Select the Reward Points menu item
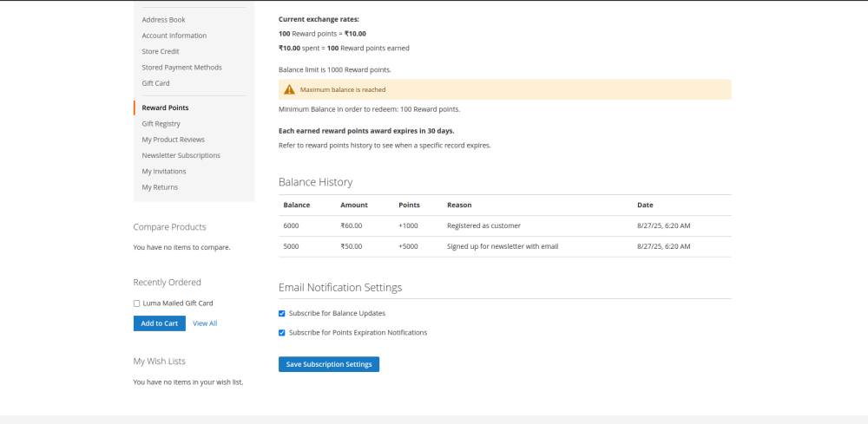 point(165,108)
